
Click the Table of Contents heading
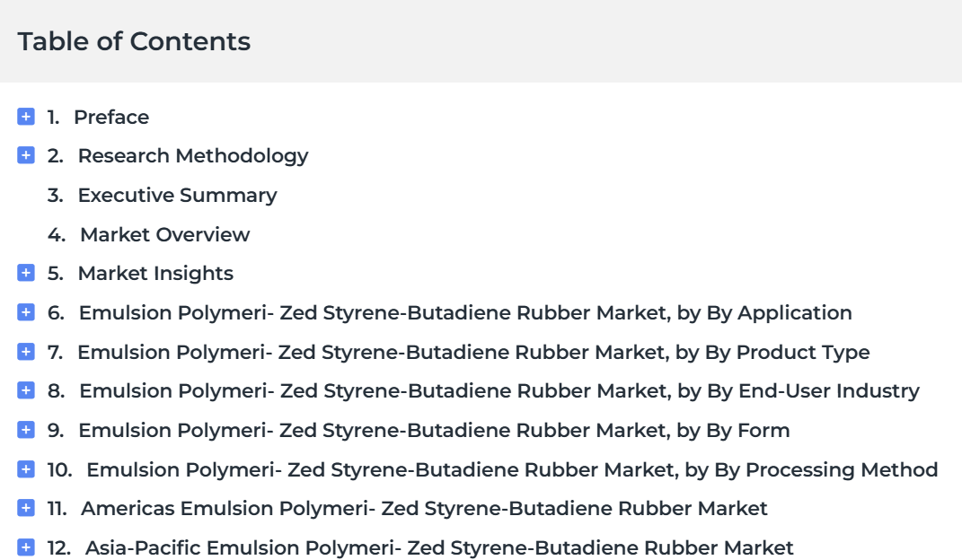[134, 41]
